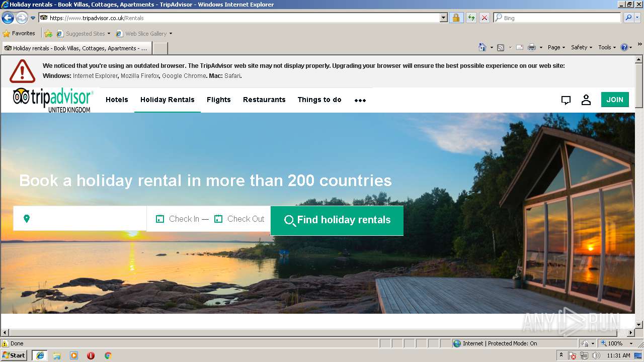Image resolution: width=644 pixels, height=362 pixels.
Task: Click the browser Forward arrow button
Action: (22, 18)
